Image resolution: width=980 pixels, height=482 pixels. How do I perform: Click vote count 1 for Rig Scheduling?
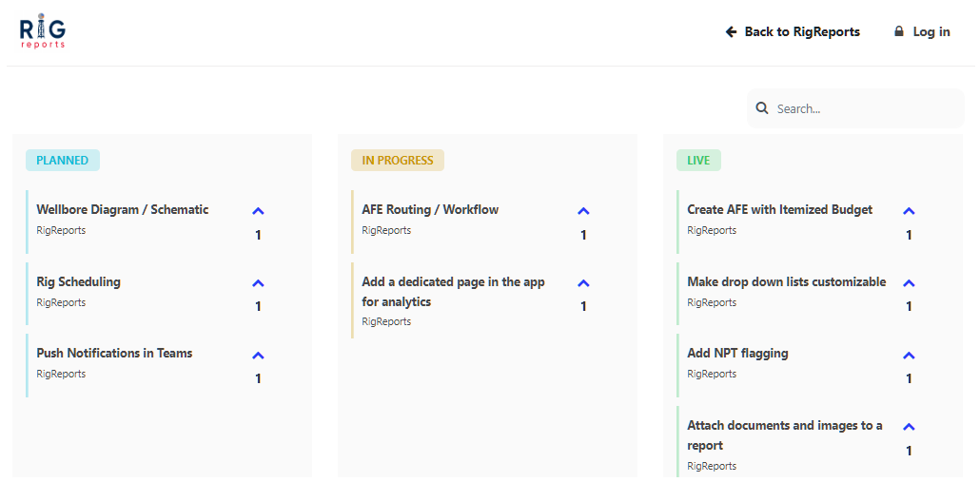click(258, 306)
